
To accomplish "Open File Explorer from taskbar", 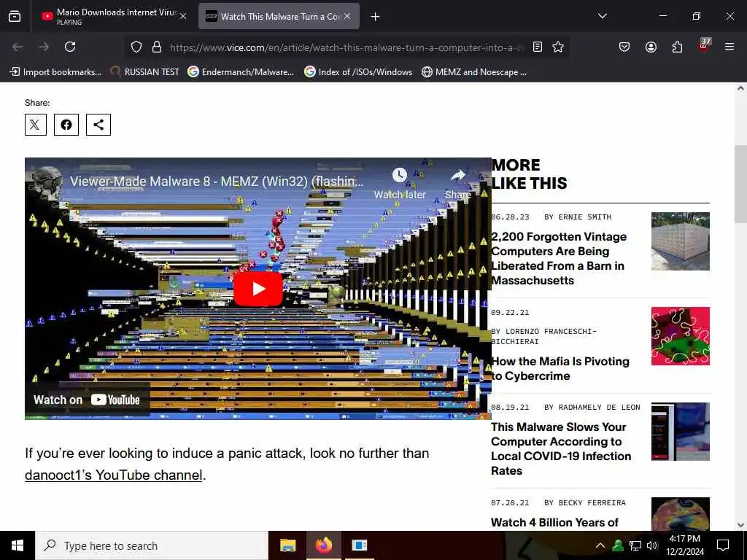I will (287, 545).
